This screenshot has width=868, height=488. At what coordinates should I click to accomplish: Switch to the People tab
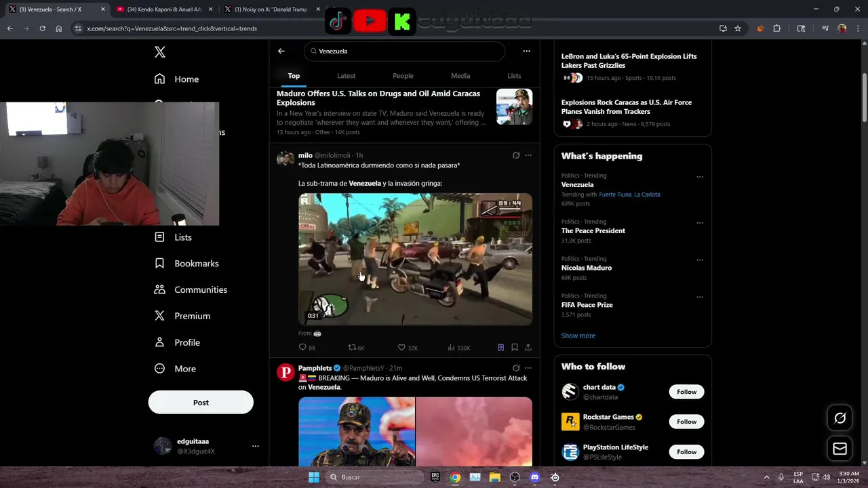[x=403, y=76]
